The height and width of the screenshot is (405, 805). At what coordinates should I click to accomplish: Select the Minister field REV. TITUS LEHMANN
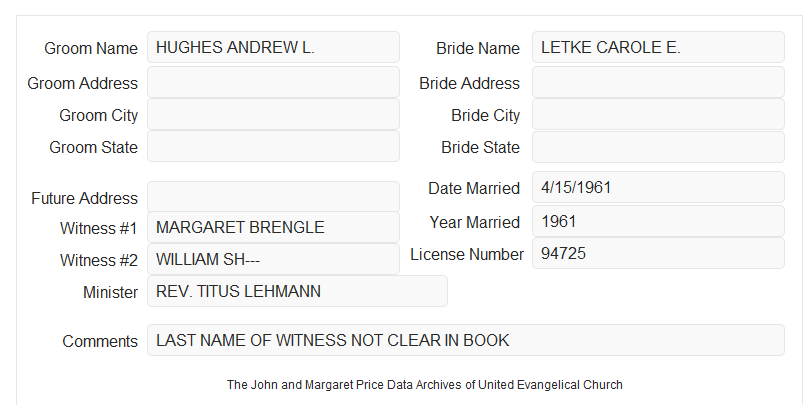(x=297, y=291)
